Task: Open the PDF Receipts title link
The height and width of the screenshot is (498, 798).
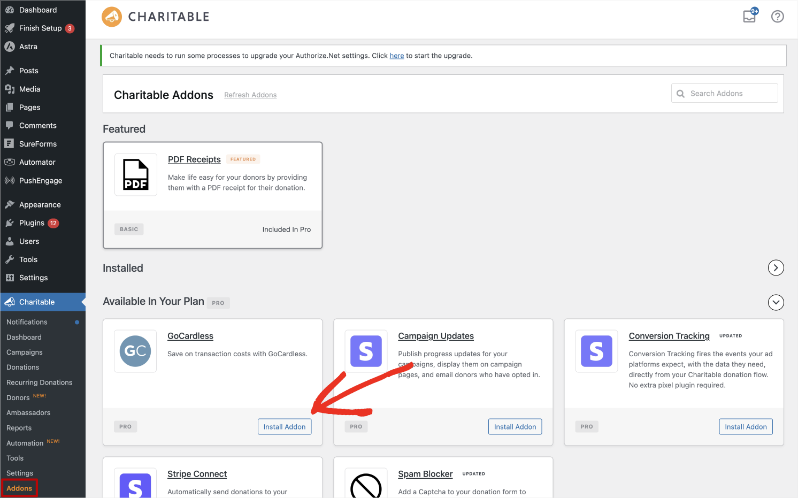Action: pos(194,159)
